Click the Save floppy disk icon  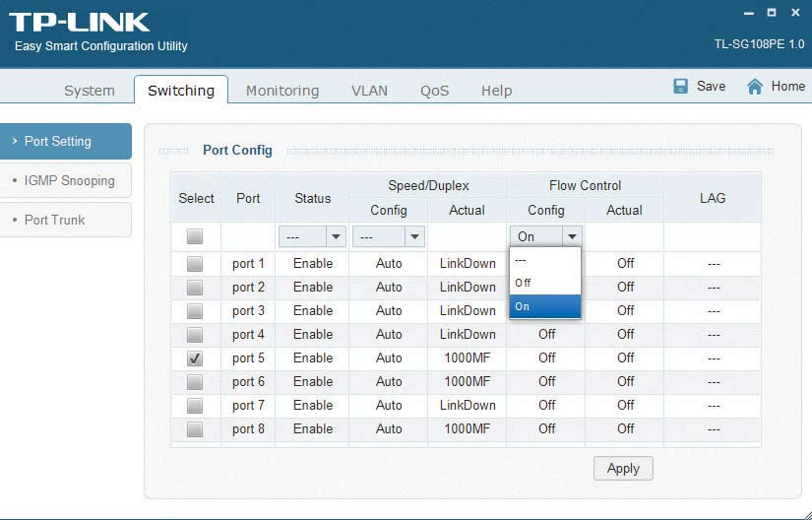[x=680, y=86]
